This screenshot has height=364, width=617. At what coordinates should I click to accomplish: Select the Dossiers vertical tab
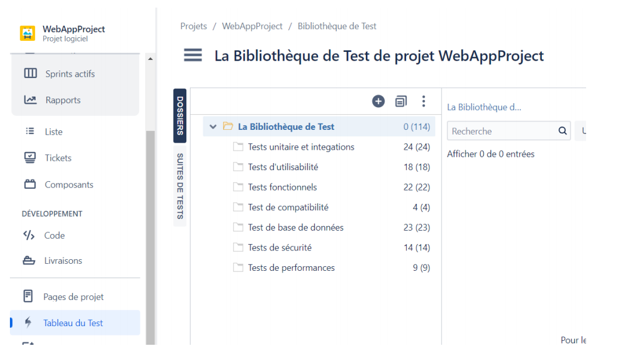point(180,115)
